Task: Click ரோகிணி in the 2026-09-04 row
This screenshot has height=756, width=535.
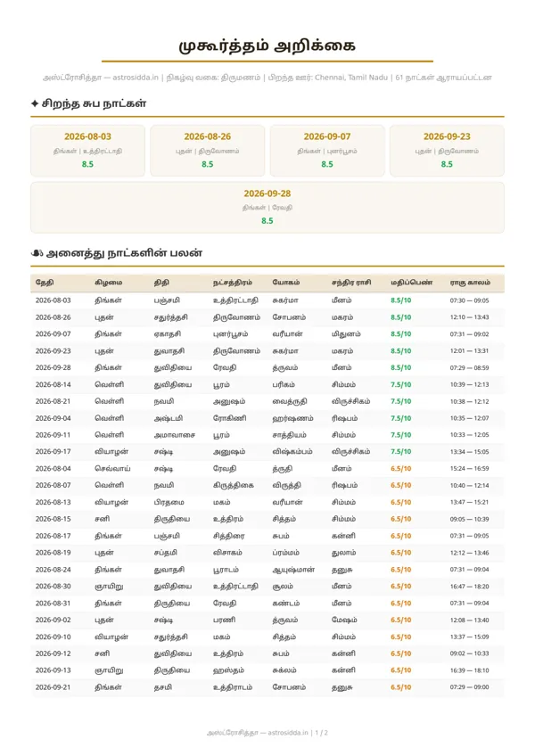Action: coord(230,418)
